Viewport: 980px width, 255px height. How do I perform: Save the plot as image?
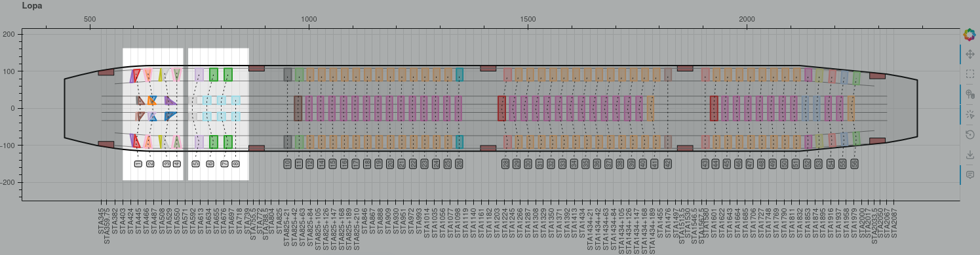970,155
